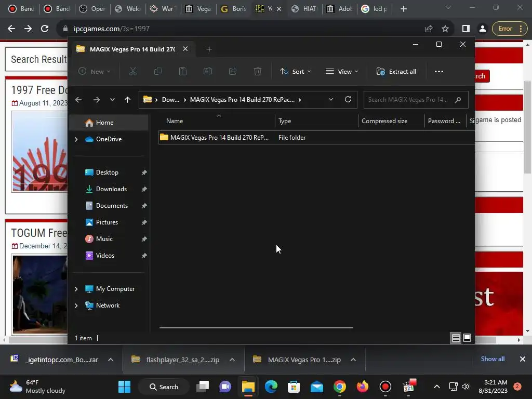Open options chevron for MAGIX Vegas Pro zip download
This screenshot has height=399, width=532.
(x=353, y=360)
